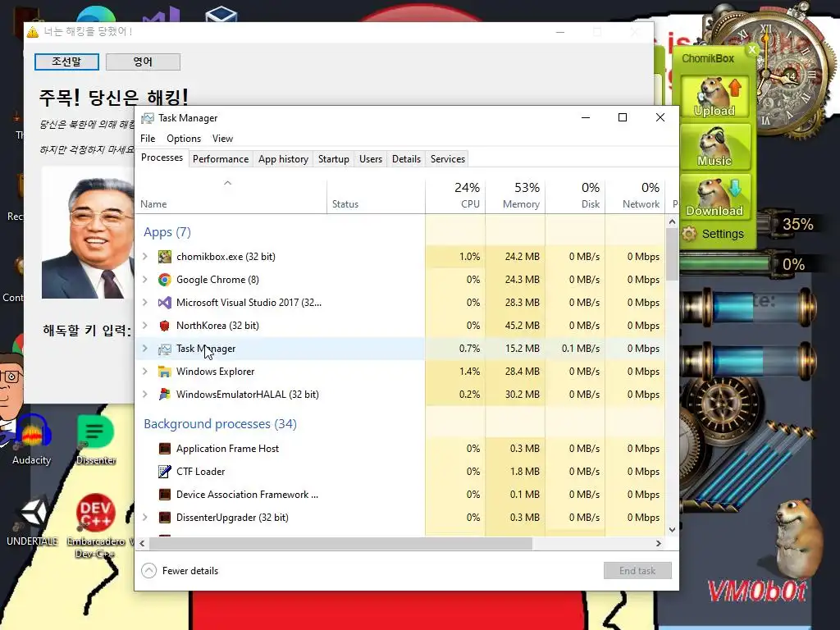This screenshot has height=630, width=840.
Task: Collapse to Fewer details view
Action: click(x=180, y=571)
